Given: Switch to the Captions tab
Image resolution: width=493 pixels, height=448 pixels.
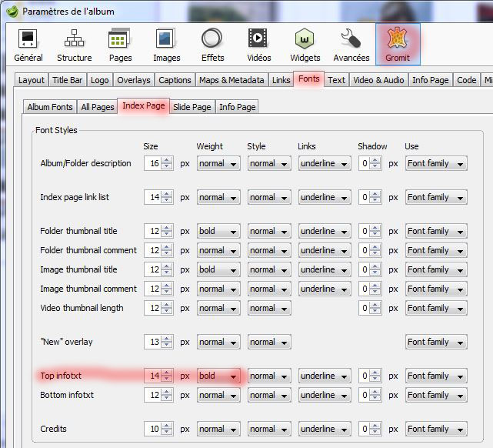Looking at the screenshot, I should pyautogui.click(x=175, y=80).
